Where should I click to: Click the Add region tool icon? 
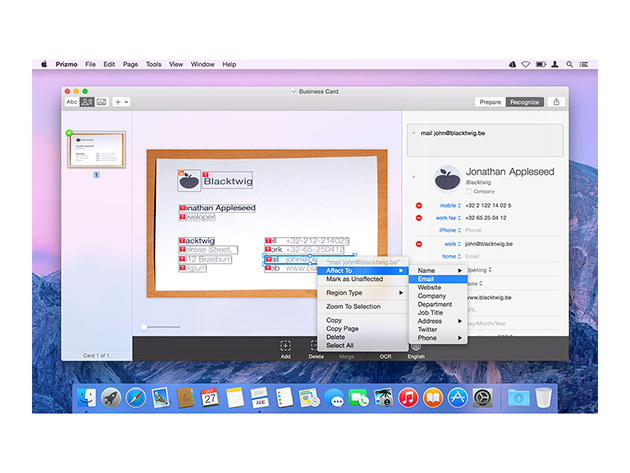coord(285,345)
